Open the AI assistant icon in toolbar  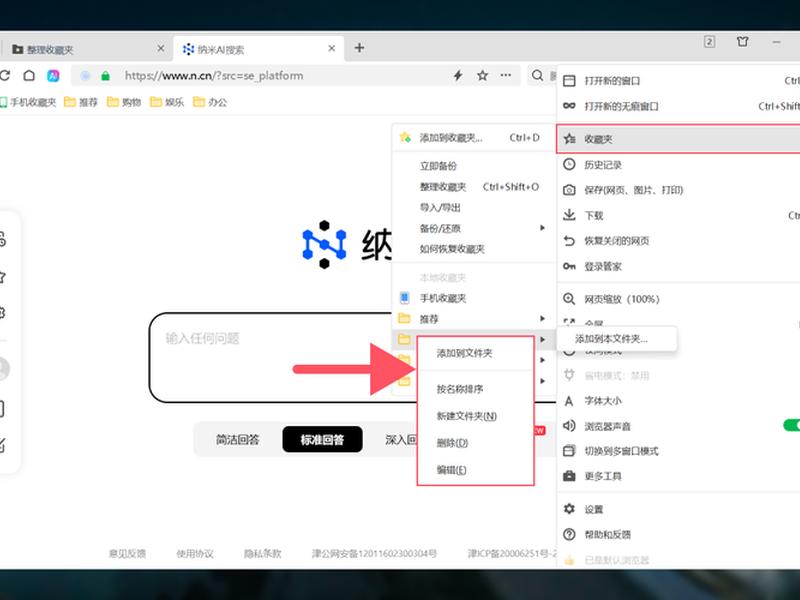53,76
